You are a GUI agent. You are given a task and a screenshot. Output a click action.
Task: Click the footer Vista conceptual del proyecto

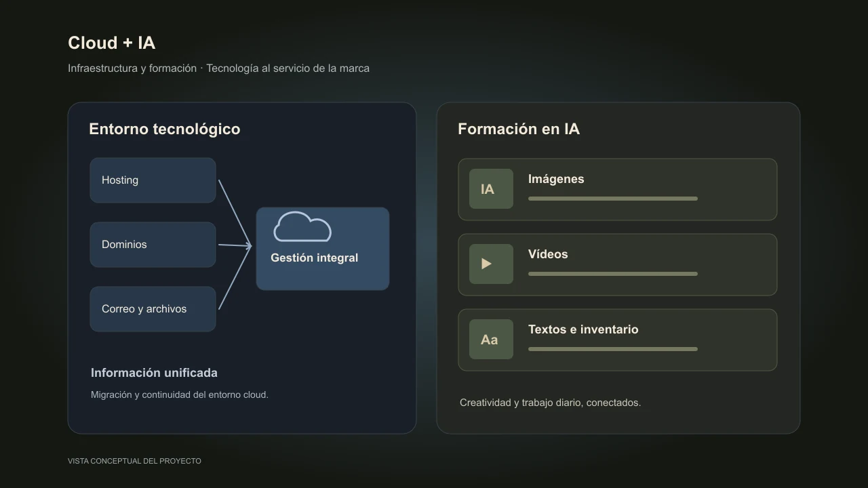134,461
